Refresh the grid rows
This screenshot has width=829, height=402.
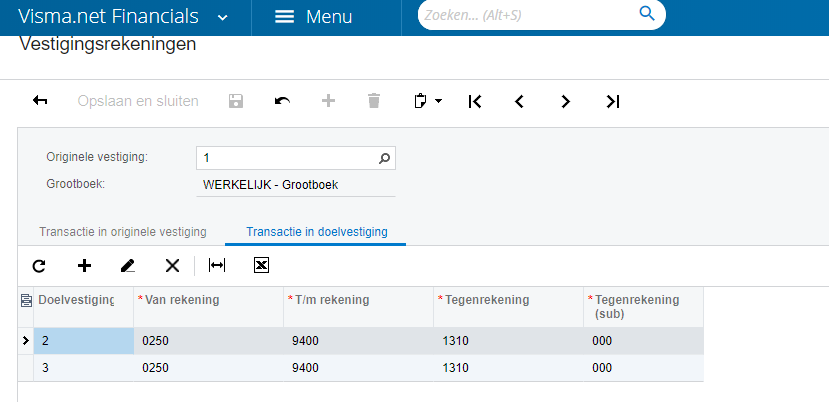(39, 265)
